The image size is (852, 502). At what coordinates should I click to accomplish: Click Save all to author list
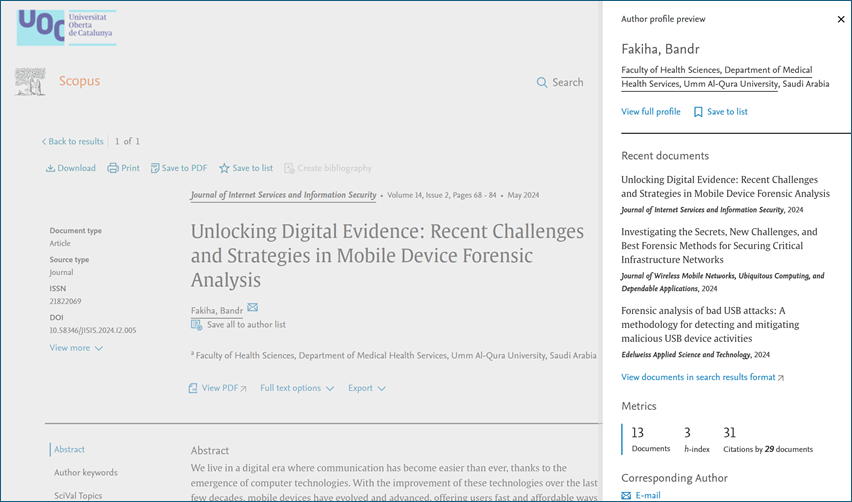(x=245, y=325)
